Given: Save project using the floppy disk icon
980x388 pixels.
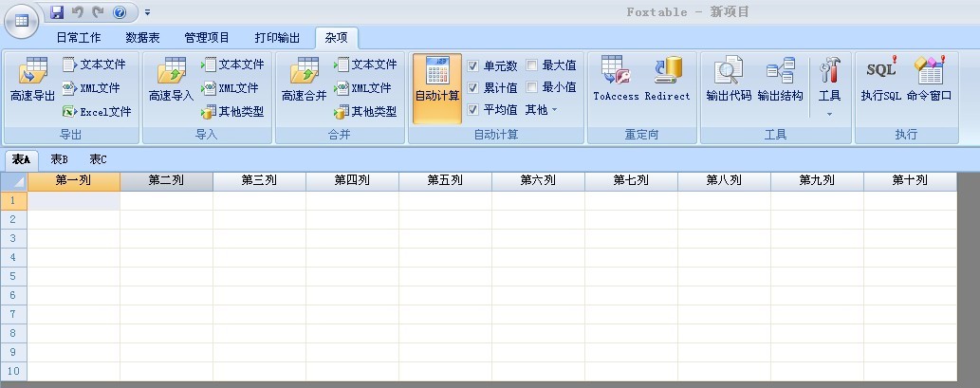Looking at the screenshot, I should coord(57,12).
